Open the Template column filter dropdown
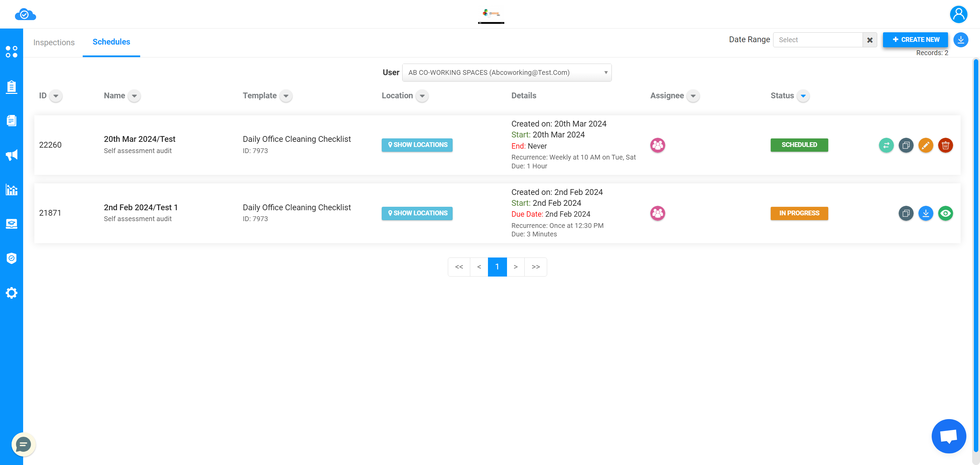The height and width of the screenshot is (465, 980). (x=286, y=96)
